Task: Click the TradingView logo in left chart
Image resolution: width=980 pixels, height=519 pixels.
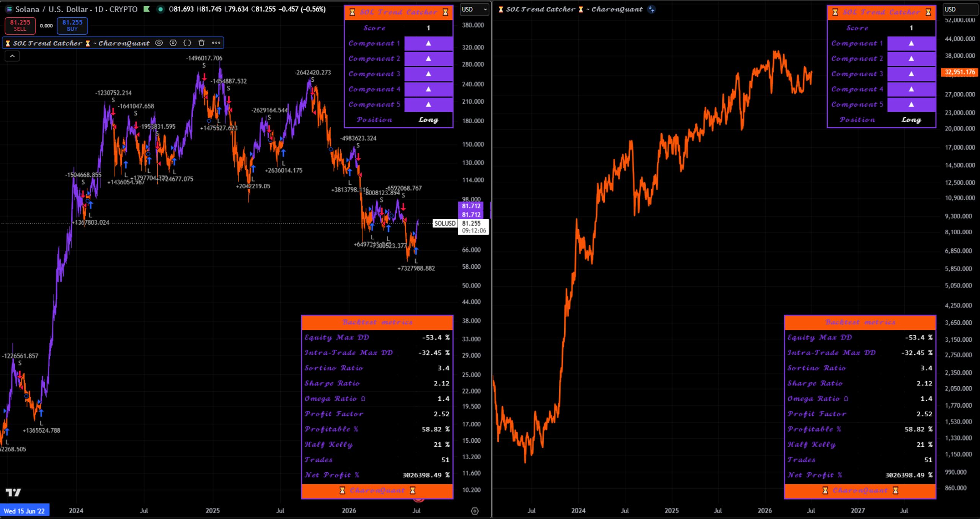Action: click(x=13, y=492)
